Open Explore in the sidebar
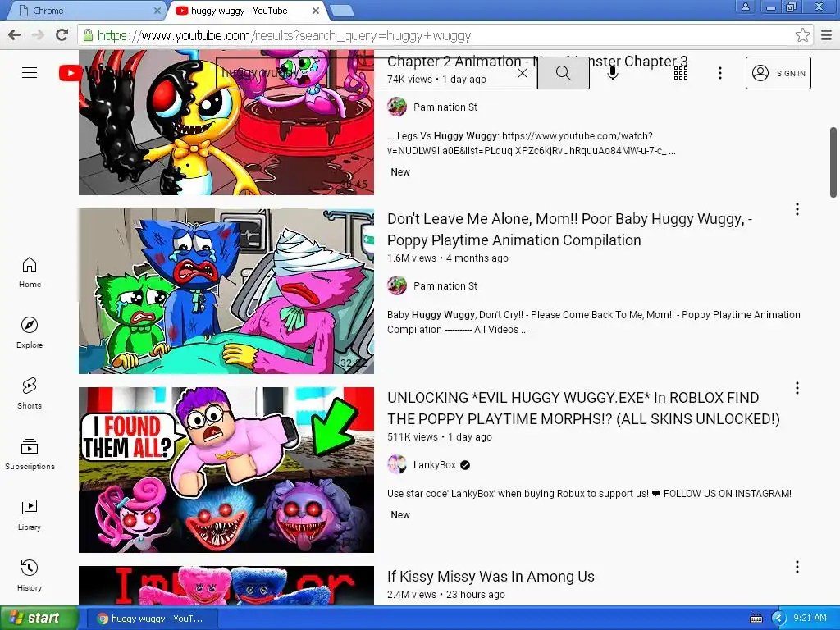Image resolution: width=840 pixels, height=630 pixels. point(30,333)
